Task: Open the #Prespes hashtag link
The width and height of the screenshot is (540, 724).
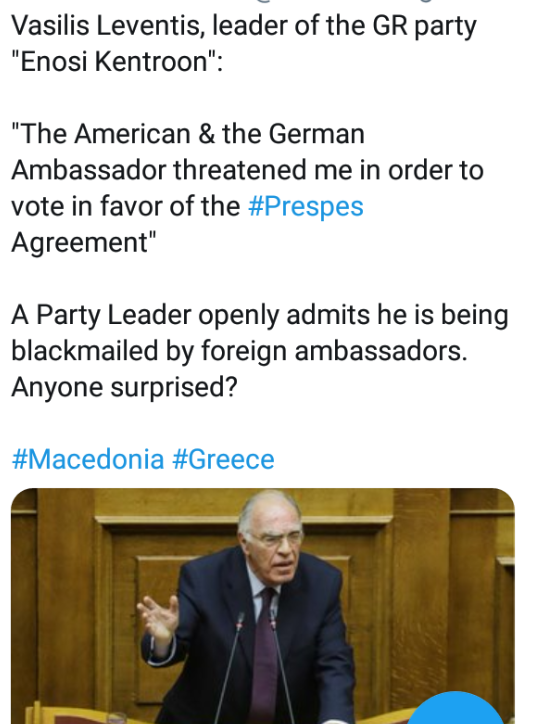Action: pyautogui.click(x=306, y=206)
